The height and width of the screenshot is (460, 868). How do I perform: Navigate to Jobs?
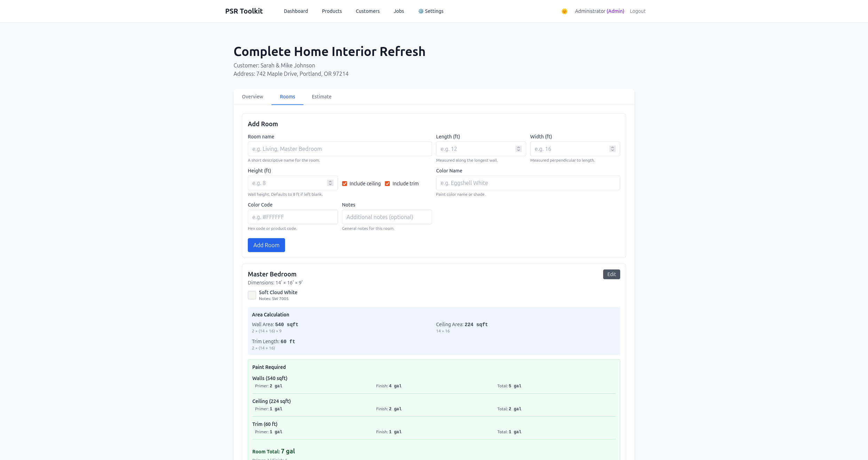point(399,11)
